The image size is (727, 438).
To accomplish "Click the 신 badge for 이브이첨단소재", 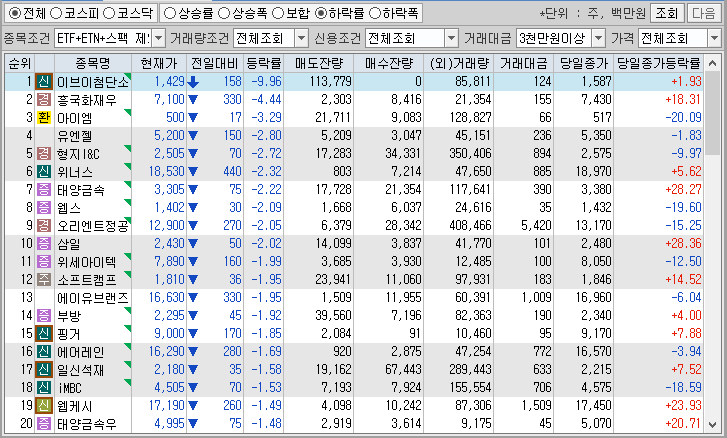I will tap(44, 82).
